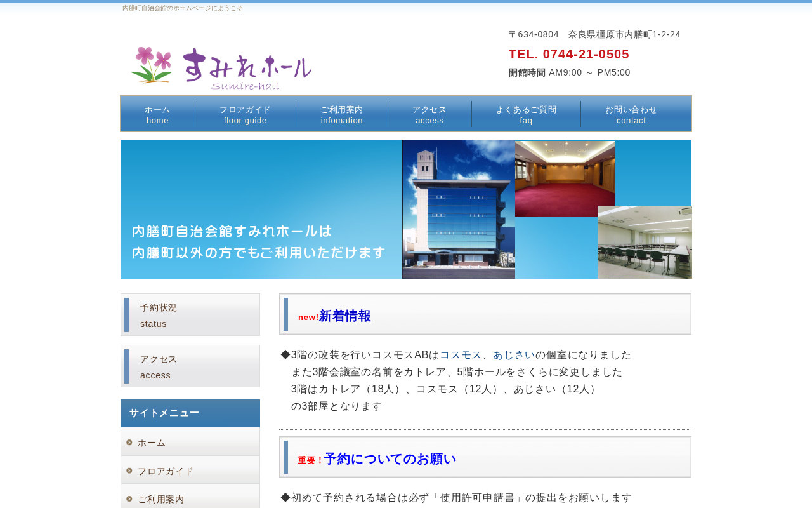The width and height of the screenshot is (812, 508).
Task: Open the フロアガイド floor guide menu item
Action: click(246, 114)
